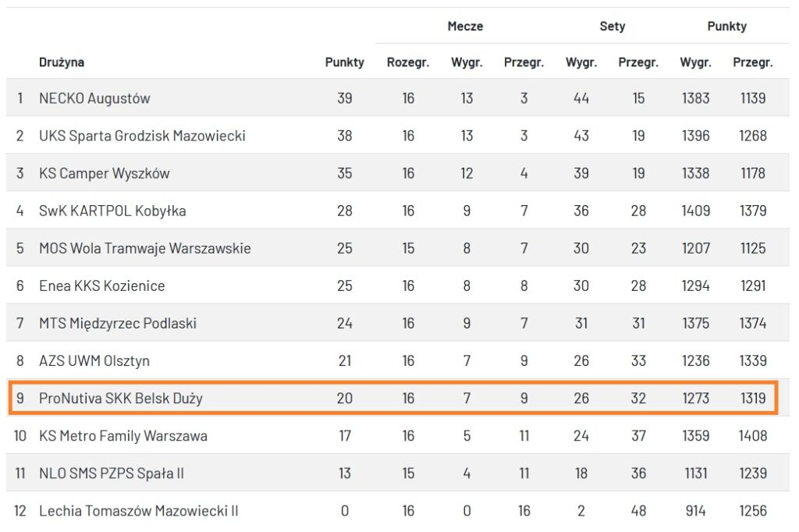Sort by Punkty header beside Drużyna

pos(344,62)
